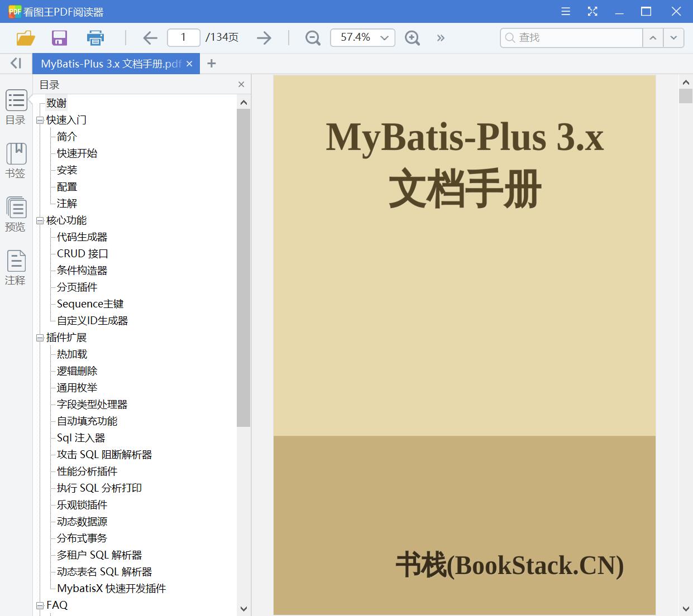Close the 目录 outline pane
The image size is (693, 616).
point(241,84)
